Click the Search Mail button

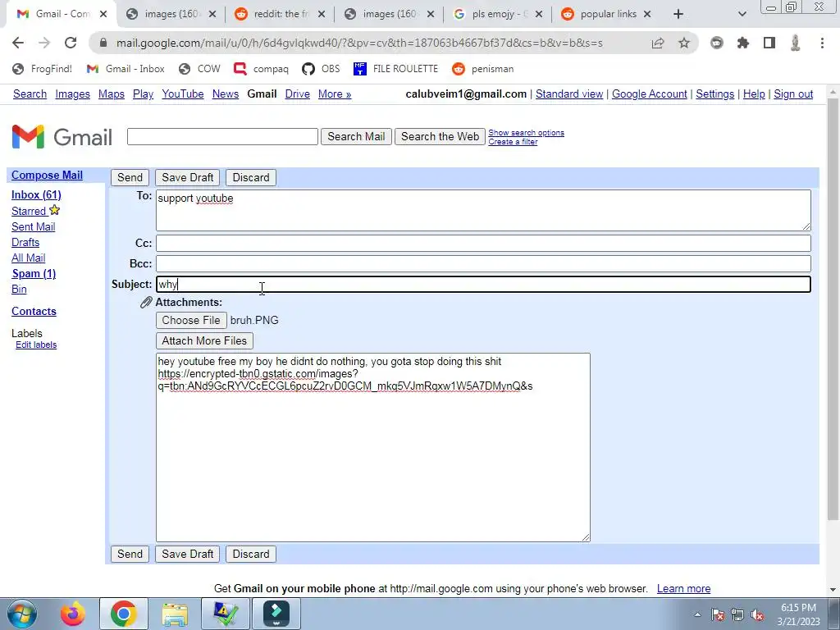(356, 137)
